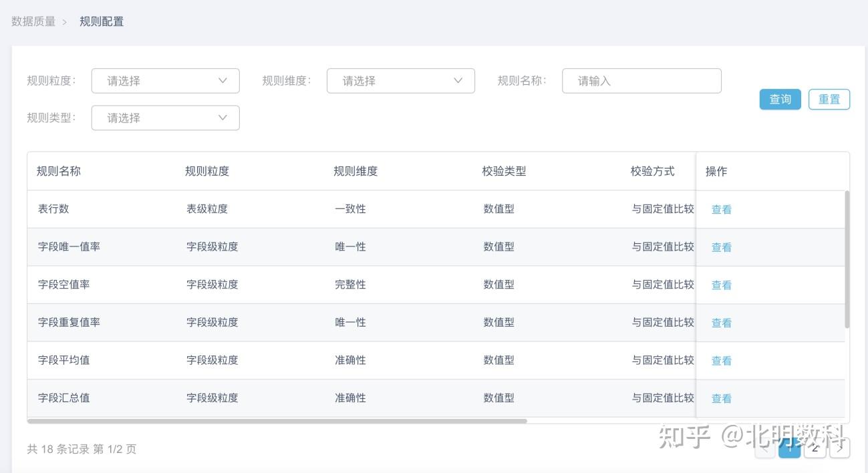
Task: Click the previous page arrow
Action: pyautogui.click(x=765, y=448)
